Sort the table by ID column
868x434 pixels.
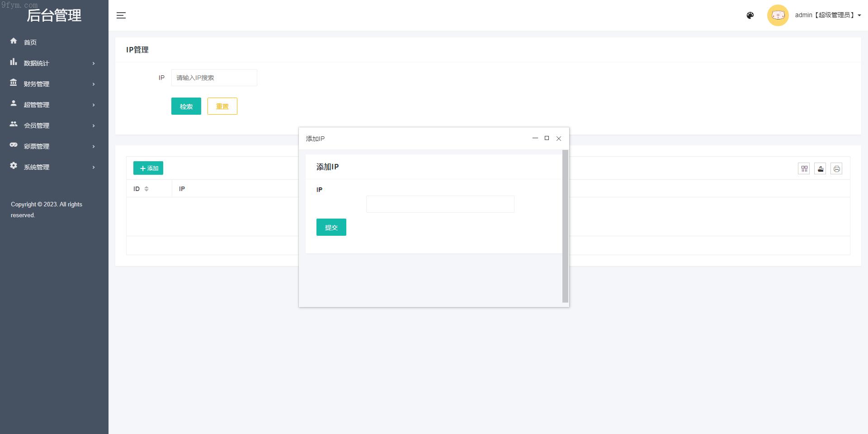point(146,189)
